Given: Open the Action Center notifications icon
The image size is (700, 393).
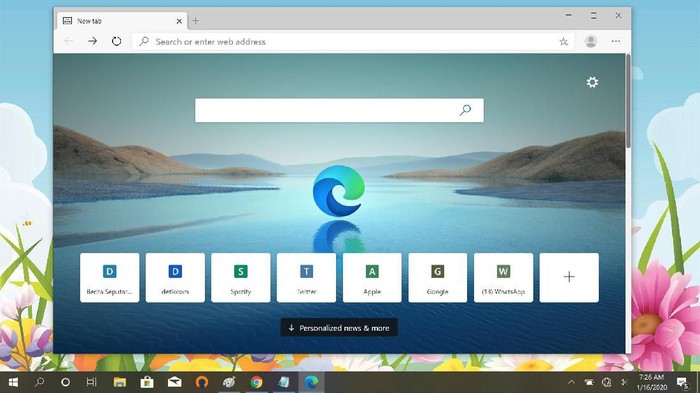Looking at the screenshot, I should click(x=682, y=383).
